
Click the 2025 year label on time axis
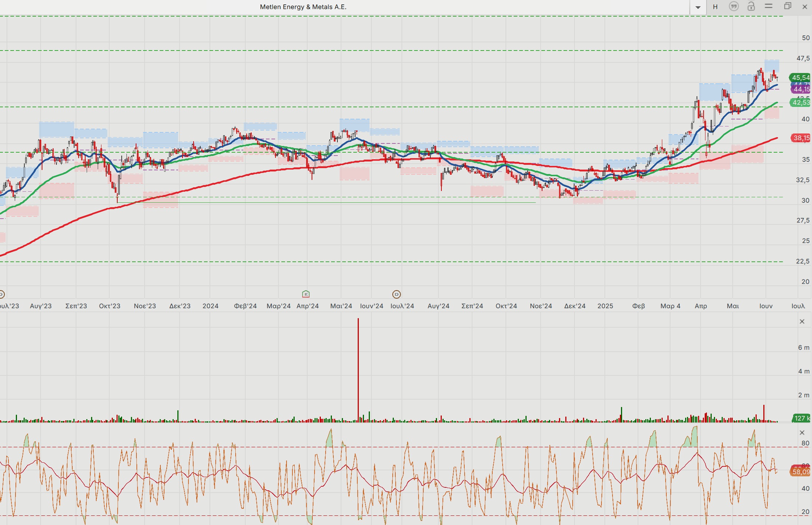pyautogui.click(x=605, y=306)
